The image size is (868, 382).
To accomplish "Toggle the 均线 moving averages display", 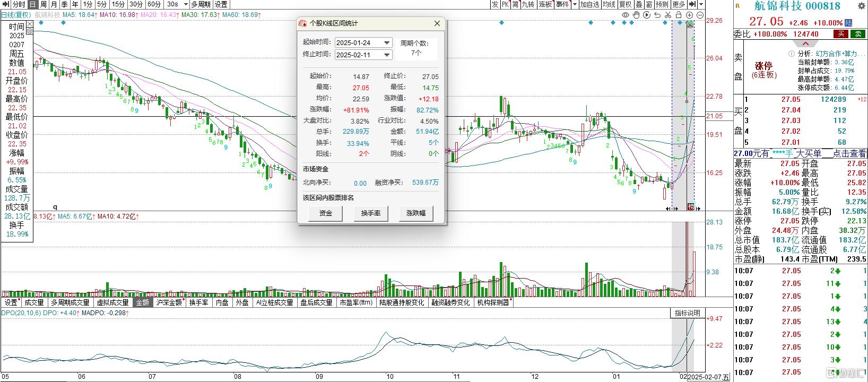I will point(609,4).
